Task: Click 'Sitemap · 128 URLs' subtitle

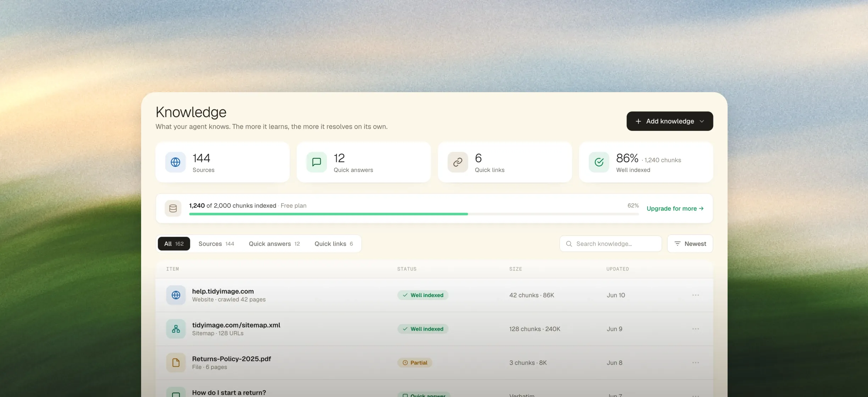Action: pyautogui.click(x=218, y=333)
